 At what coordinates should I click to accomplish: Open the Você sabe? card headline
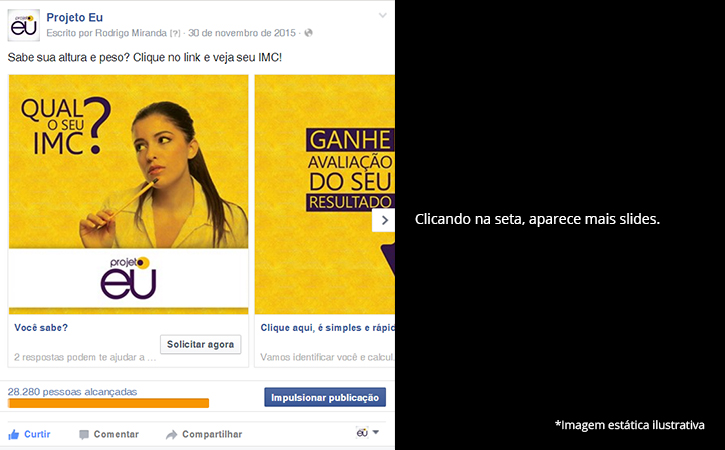(x=41, y=327)
